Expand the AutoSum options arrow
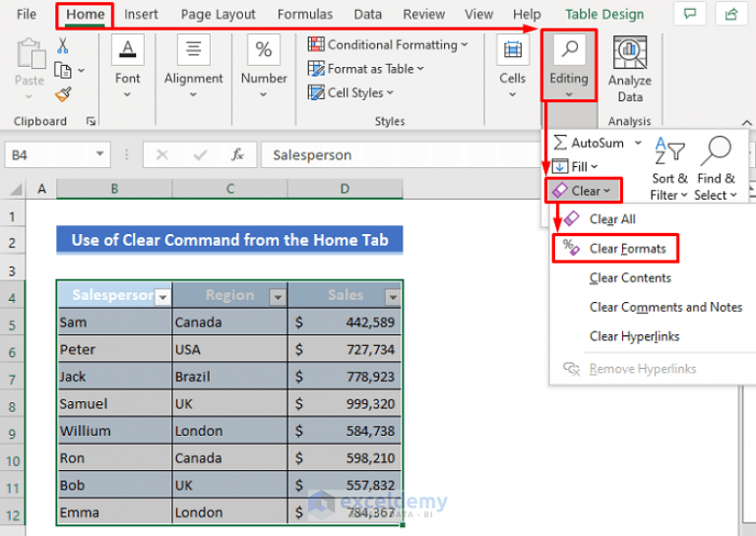The height and width of the screenshot is (536, 756). click(638, 143)
